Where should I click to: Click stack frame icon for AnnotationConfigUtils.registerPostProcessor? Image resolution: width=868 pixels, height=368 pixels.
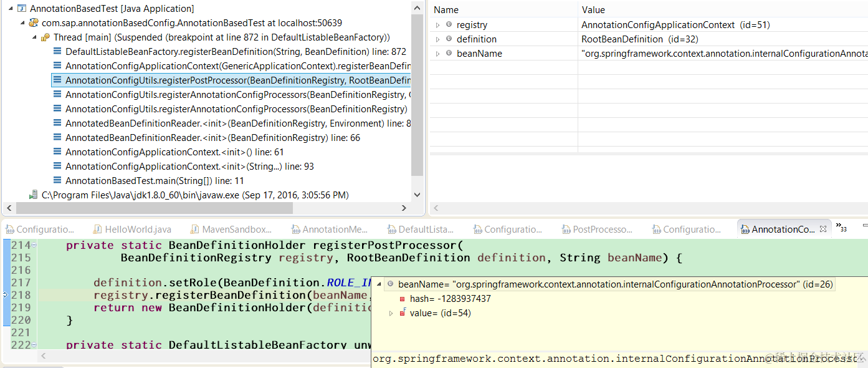coord(57,80)
